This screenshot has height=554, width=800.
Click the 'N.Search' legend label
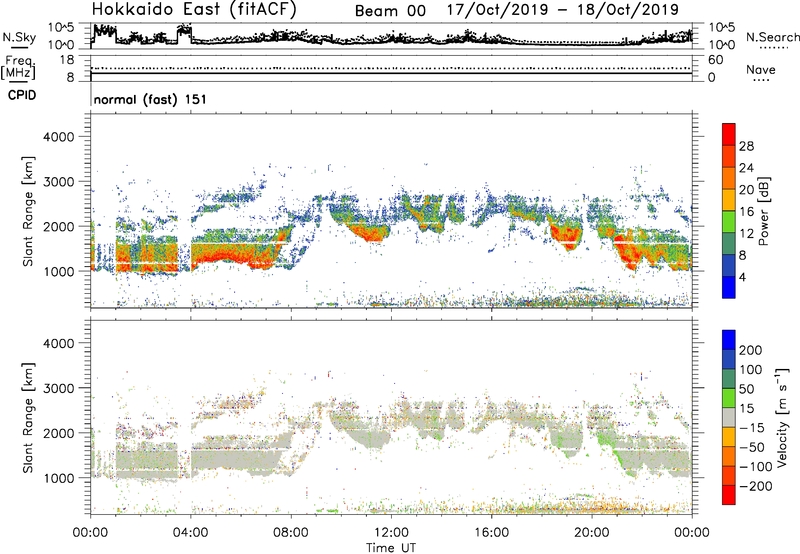coord(772,37)
